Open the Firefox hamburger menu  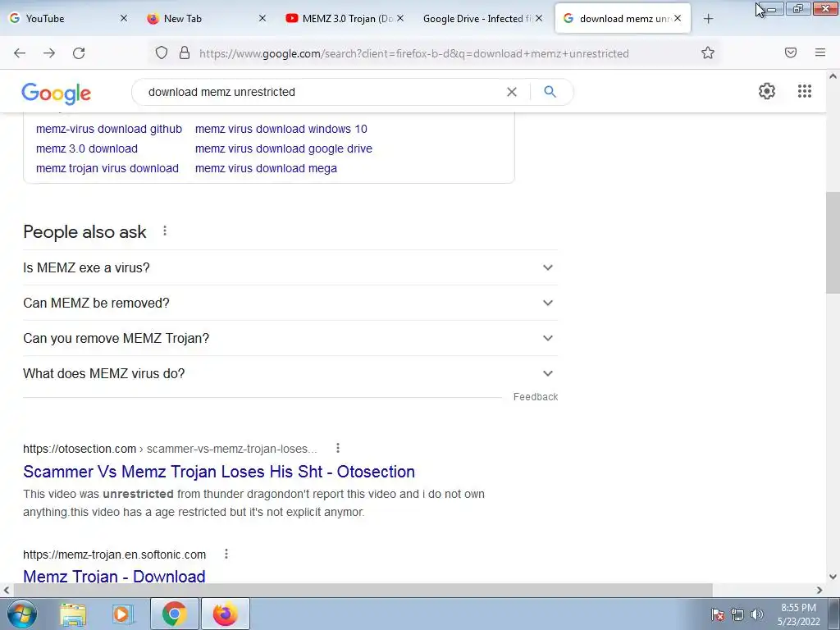click(819, 52)
